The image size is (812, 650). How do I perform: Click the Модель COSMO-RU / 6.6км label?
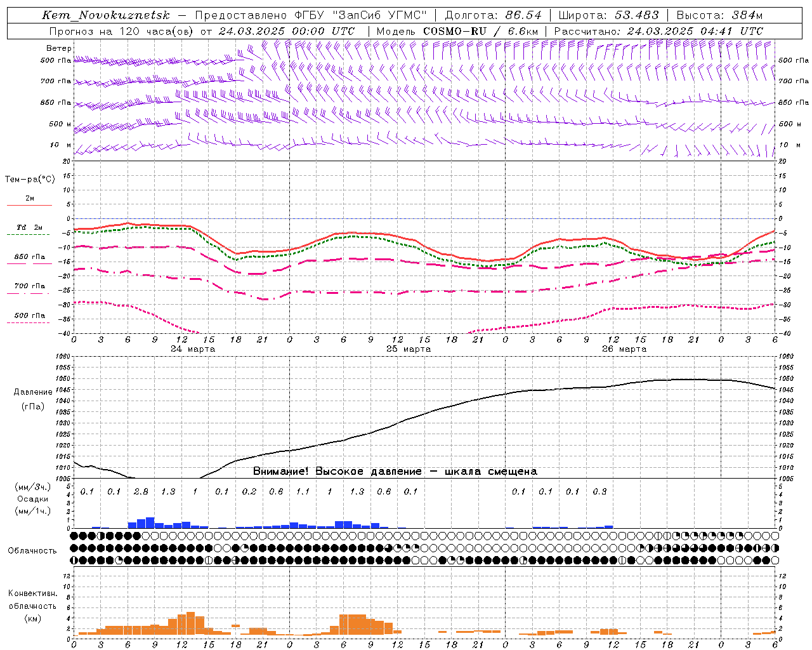click(457, 31)
